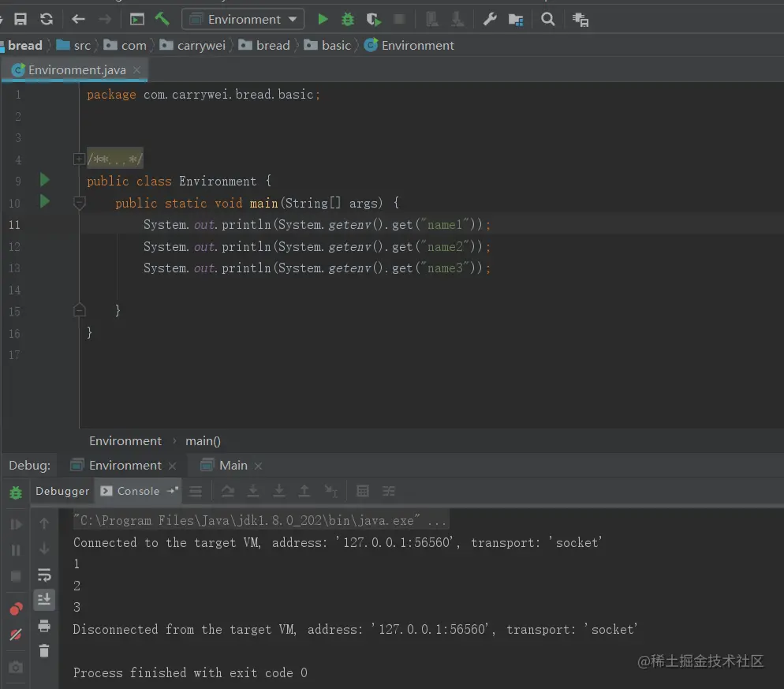Click the Stop square in debug sidebar
This screenshot has width=784, height=689.
(x=16, y=576)
